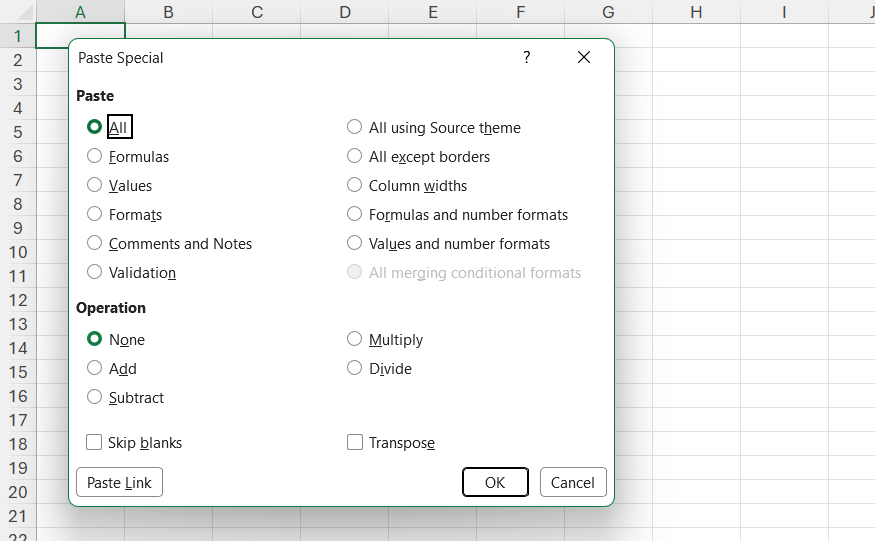This screenshot has width=875, height=541.
Task: Select row 1 header
Action: (18, 36)
